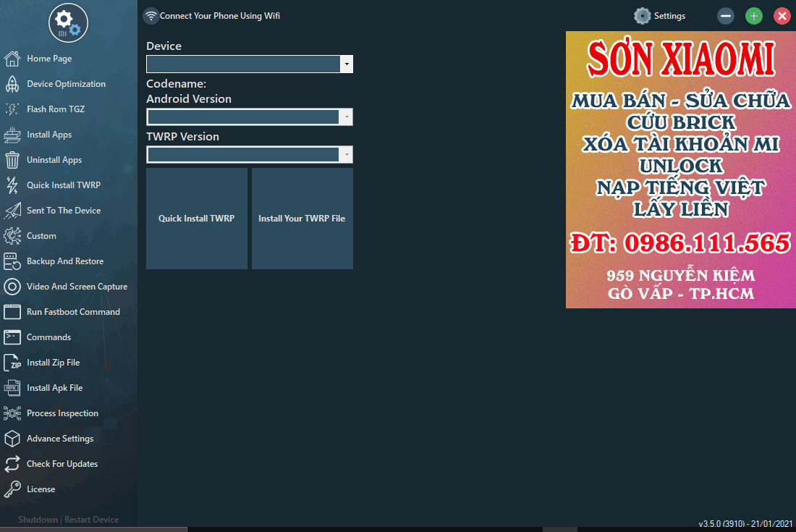The width and height of the screenshot is (796, 532).
Task: Click the Settings gear icon at top right
Action: [642, 16]
